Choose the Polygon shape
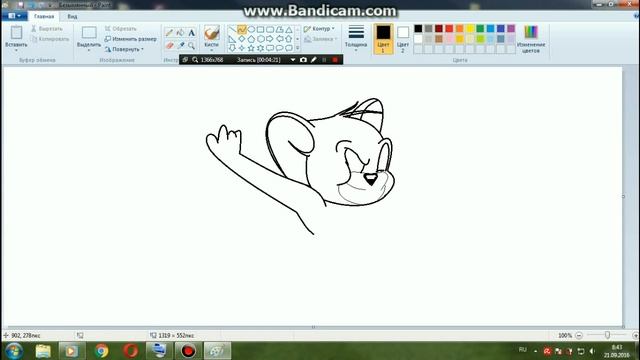 pyautogui.click(x=279, y=29)
